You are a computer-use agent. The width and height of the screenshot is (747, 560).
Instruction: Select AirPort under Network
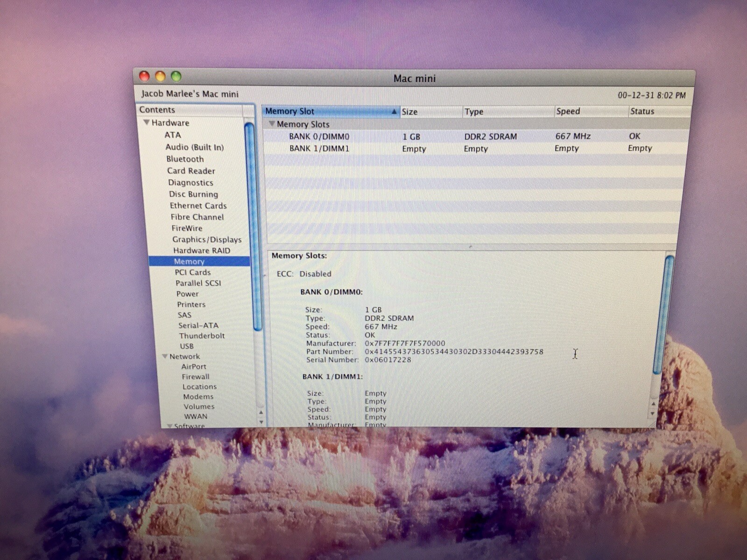[193, 366]
